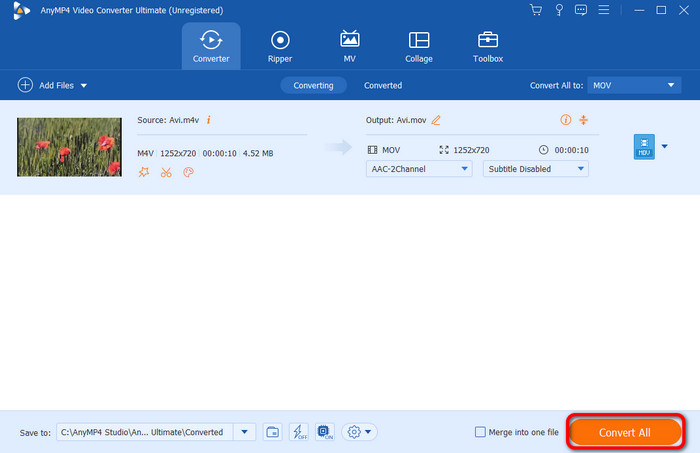
Task: Click the MOV format profile icon
Action: [x=644, y=146]
